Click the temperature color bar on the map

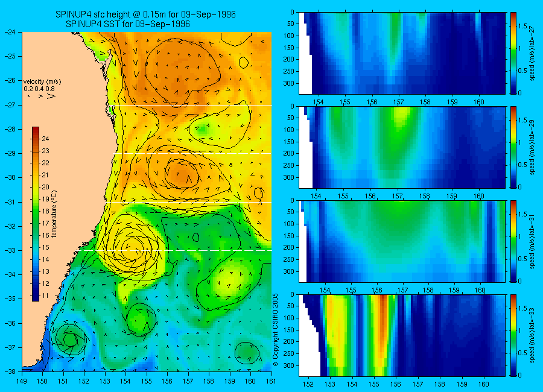click(36, 214)
